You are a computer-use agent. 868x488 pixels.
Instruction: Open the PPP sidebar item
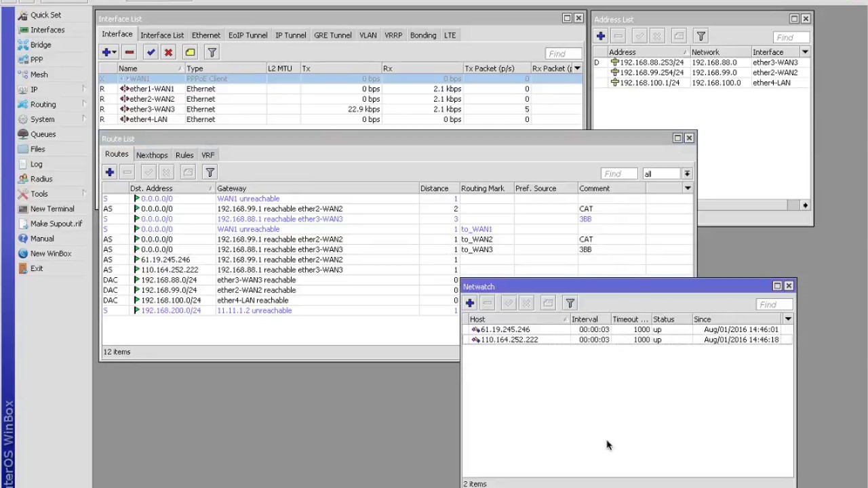pyautogui.click(x=36, y=60)
